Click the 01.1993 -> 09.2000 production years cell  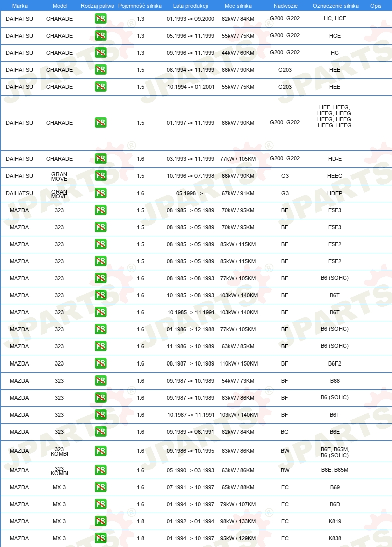point(190,19)
